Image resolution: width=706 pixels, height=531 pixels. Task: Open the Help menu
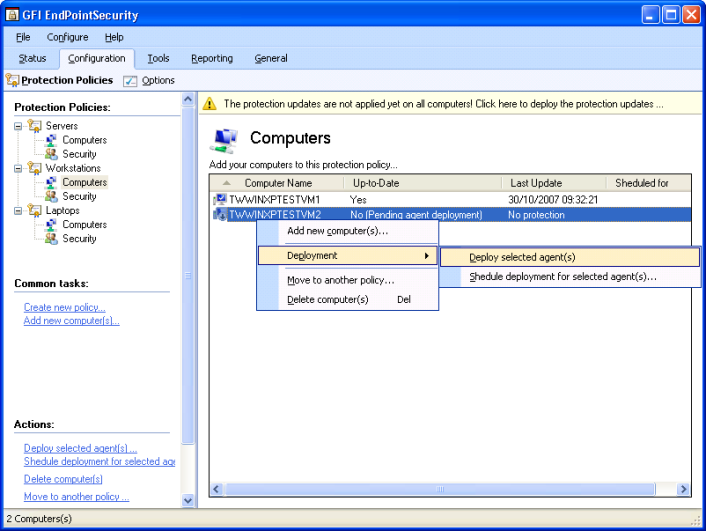click(x=114, y=37)
